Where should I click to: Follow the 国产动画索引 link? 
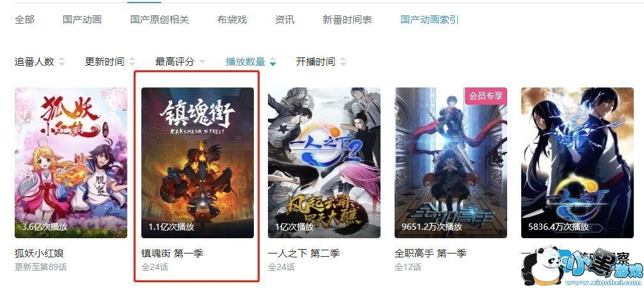430,19
